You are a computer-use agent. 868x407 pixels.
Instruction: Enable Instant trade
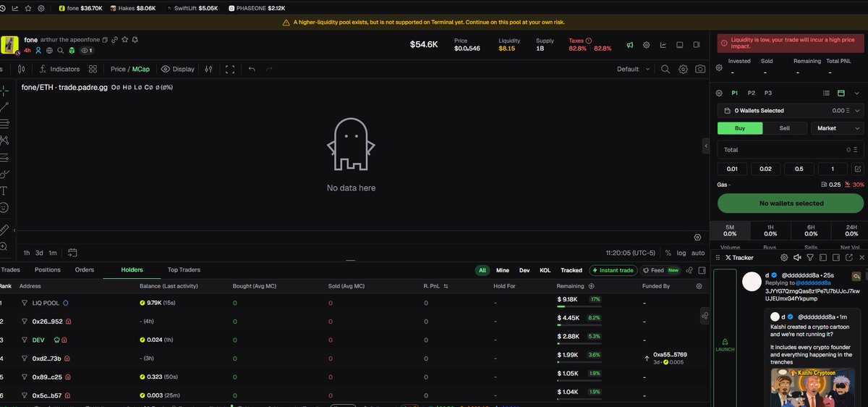[613, 270]
